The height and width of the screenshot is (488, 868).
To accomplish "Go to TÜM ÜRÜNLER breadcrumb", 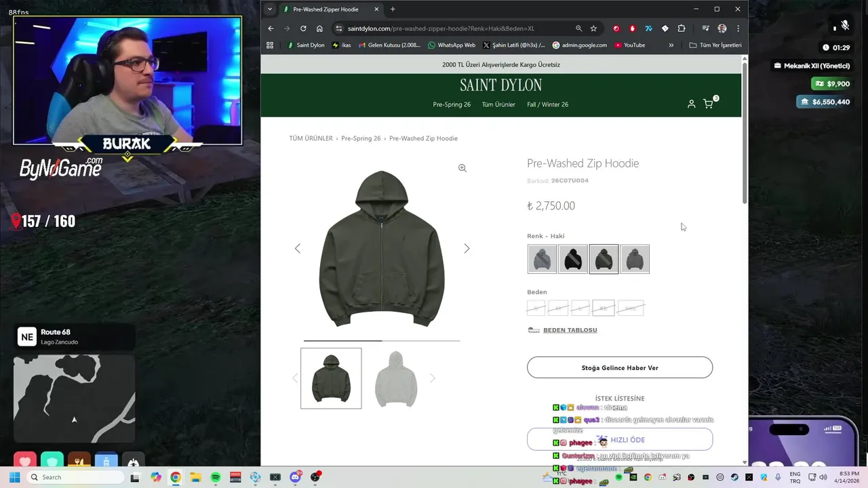I will (311, 138).
